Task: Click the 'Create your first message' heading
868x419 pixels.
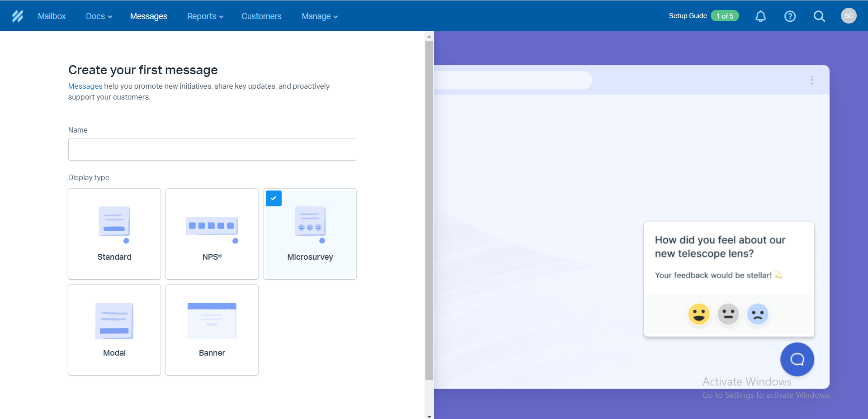Action: pos(143,70)
